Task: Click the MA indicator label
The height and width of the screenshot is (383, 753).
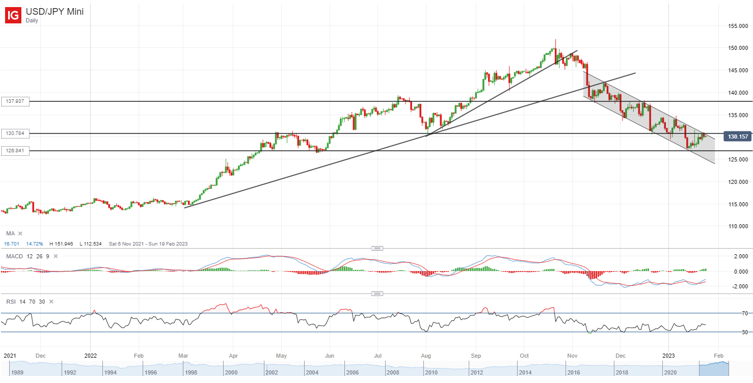Action: 10,233
